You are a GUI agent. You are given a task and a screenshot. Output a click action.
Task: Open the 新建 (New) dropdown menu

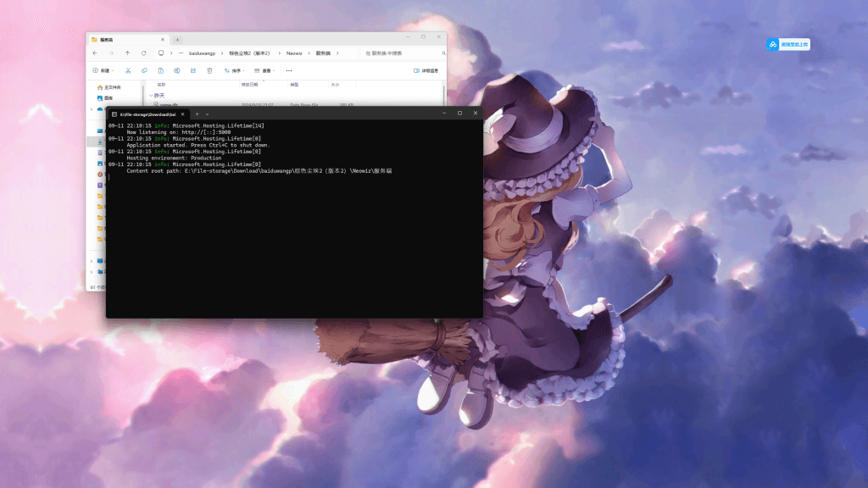tap(102, 70)
